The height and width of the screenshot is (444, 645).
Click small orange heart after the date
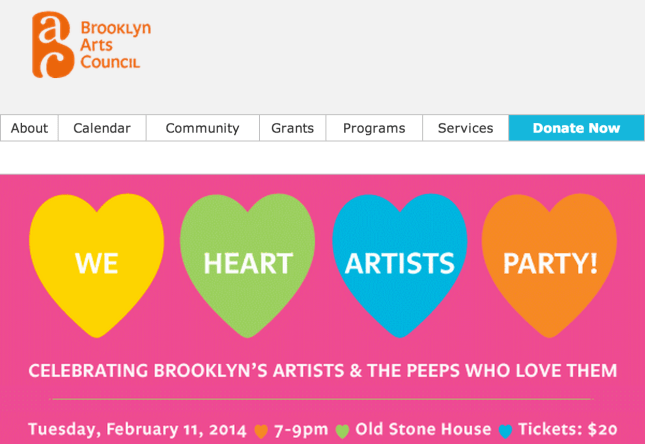click(261, 431)
